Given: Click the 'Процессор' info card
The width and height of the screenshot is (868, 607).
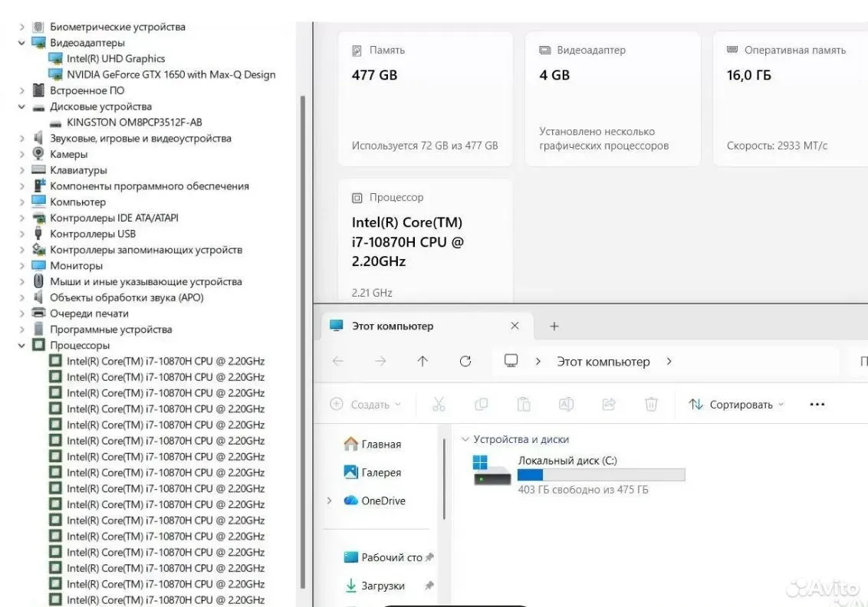Looking at the screenshot, I should point(425,240).
